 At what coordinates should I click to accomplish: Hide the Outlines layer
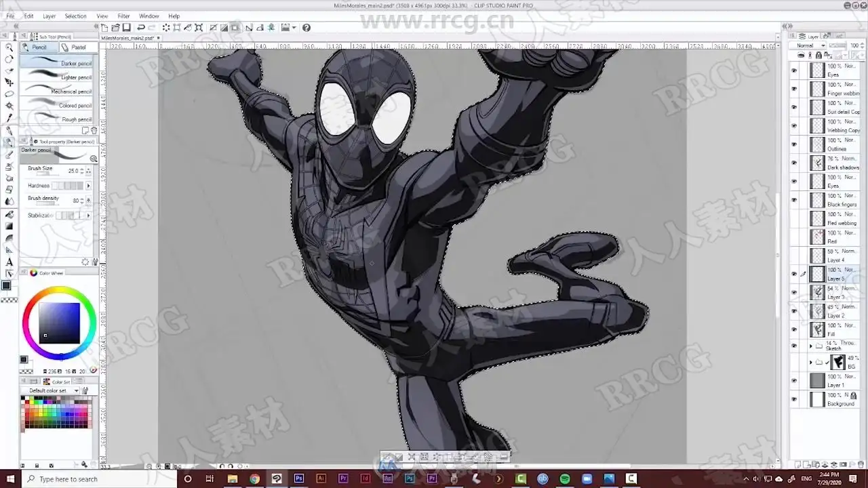click(x=794, y=144)
